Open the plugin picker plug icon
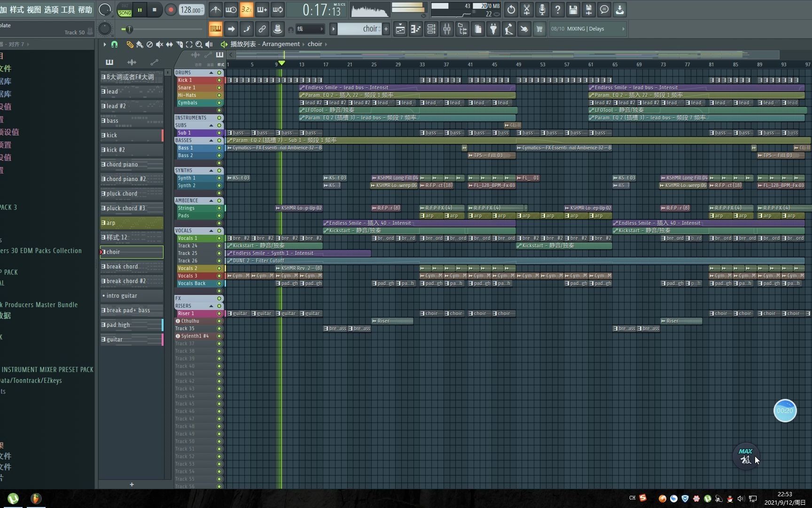 [x=493, y=29]
